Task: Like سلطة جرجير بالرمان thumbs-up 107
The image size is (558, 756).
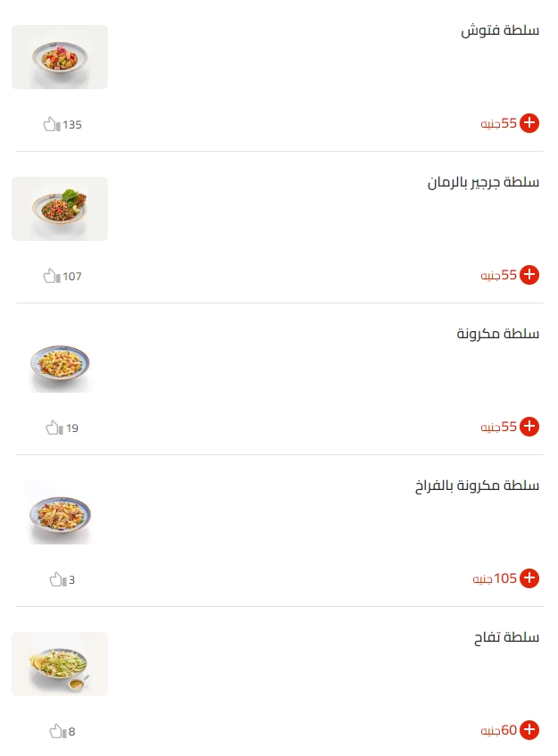Action: (52, 277)
